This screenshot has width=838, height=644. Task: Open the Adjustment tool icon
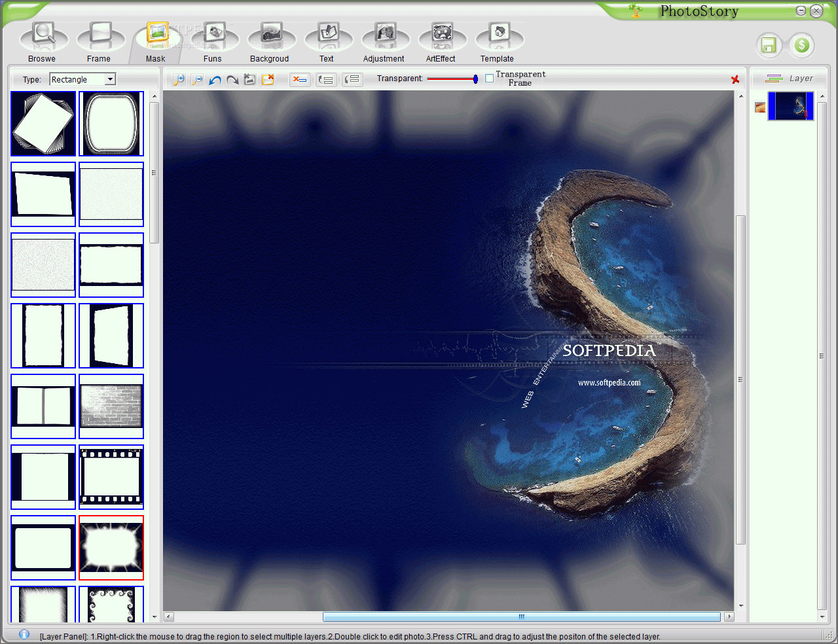pos(384,35)
